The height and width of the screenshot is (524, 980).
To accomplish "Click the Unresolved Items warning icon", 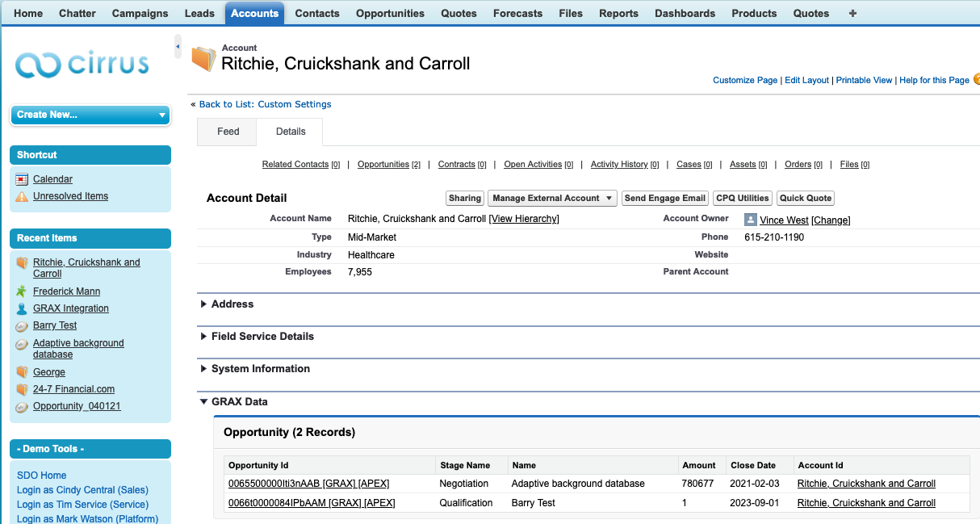I will tap(22, 196).
